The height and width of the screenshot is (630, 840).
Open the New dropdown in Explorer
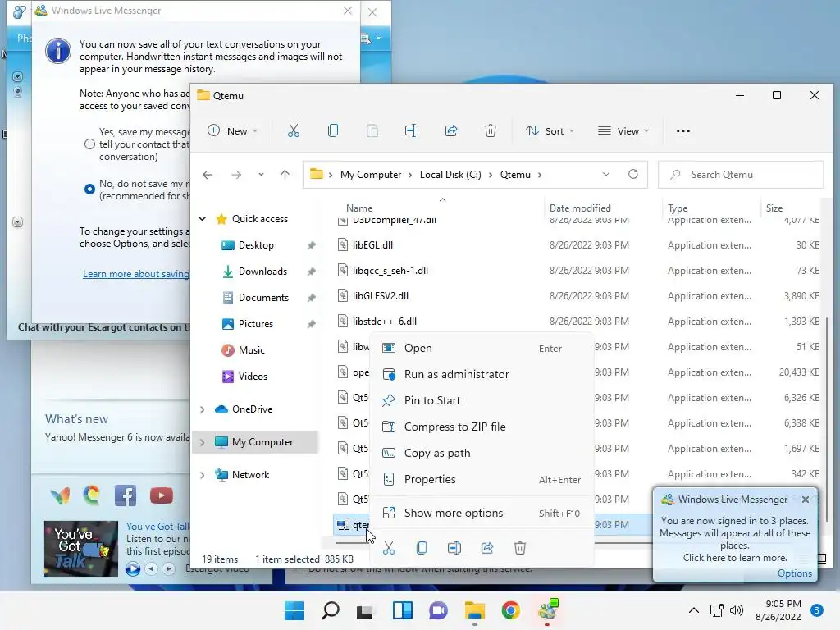[x=232, y=130]
